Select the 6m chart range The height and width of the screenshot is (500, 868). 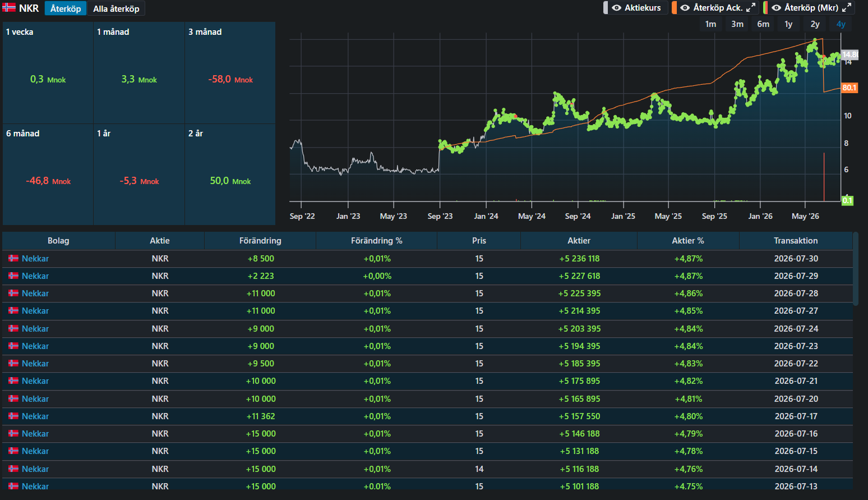click(763, 24)
